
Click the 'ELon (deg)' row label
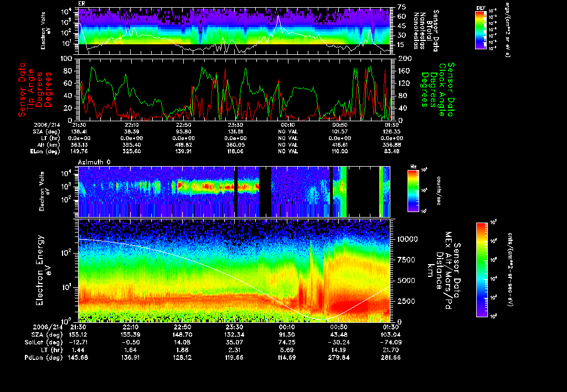pos(45,152)
